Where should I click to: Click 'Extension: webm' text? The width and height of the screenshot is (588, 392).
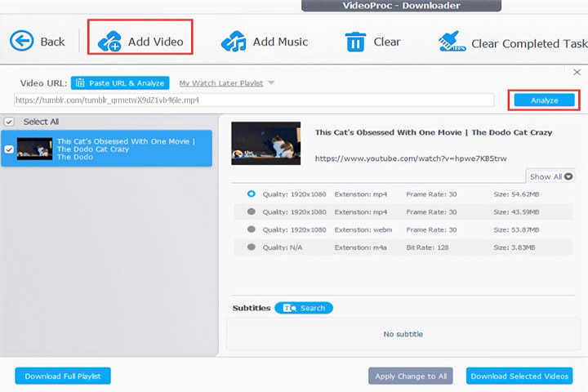click(x=363, y=229)
